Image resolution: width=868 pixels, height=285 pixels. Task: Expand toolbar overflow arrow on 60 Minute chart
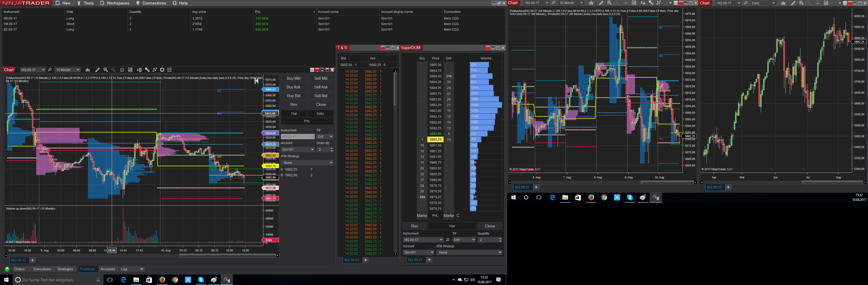tap(670, 3)
